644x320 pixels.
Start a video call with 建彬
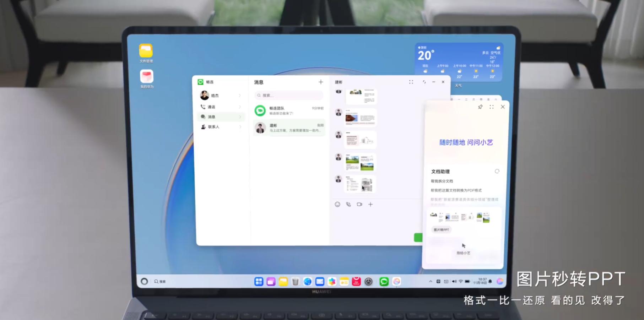[359, 204]
